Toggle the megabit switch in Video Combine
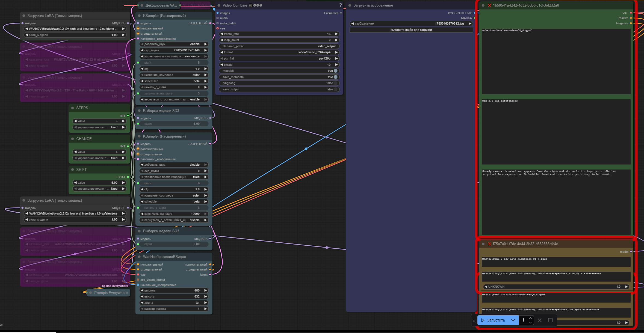 click(x=335, y=71)
